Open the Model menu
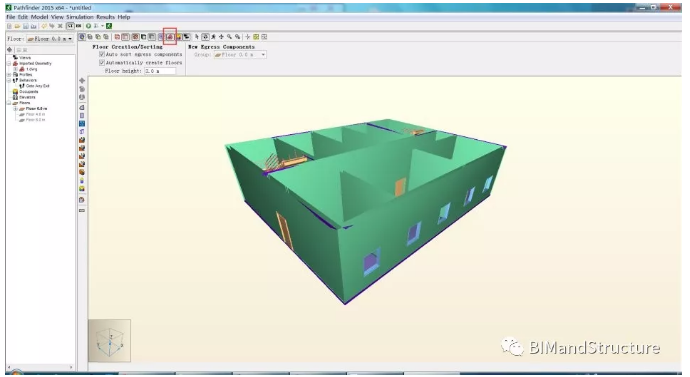 [x=39, y=17]
